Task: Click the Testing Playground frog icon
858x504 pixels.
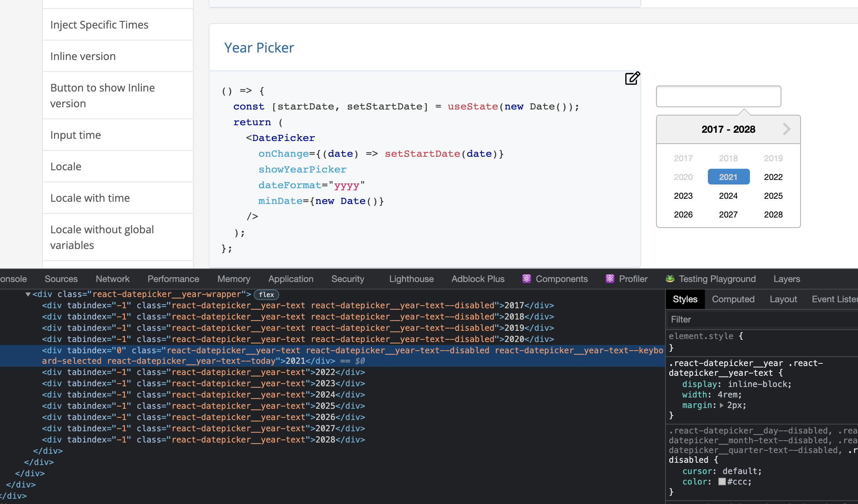Action: 670,279
